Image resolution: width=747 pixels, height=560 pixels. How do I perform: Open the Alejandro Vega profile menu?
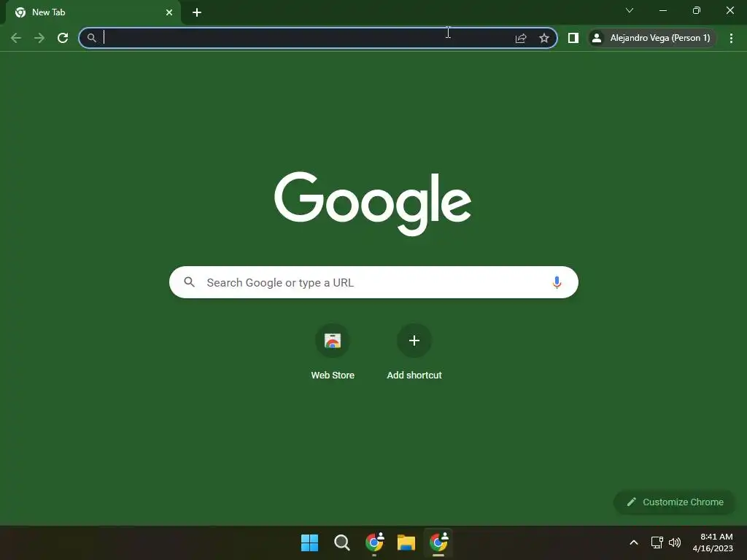coord(651,38)
